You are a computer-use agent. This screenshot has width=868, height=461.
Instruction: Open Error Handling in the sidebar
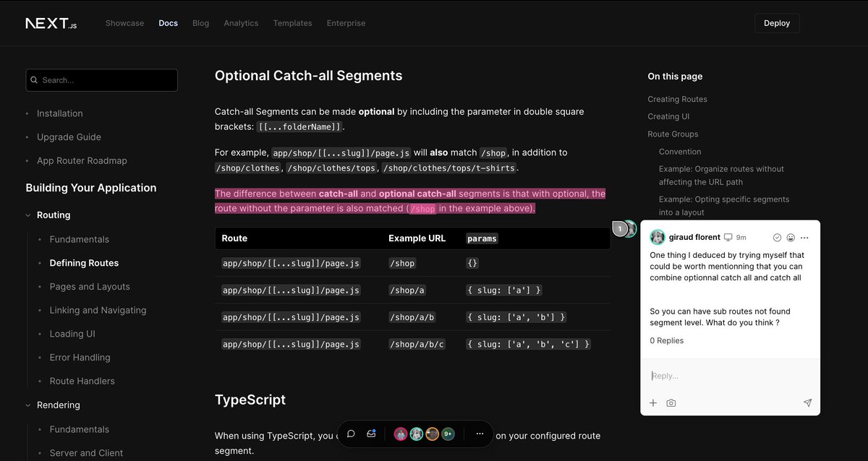pos(80,358)
